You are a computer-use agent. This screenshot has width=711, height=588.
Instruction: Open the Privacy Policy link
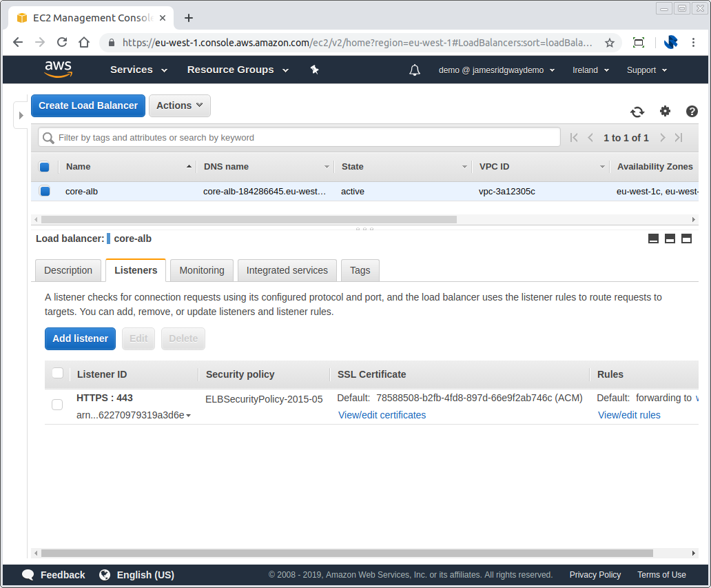point(595,575)
